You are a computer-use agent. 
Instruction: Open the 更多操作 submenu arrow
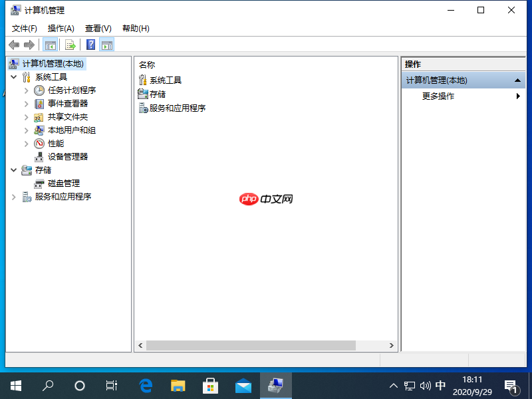518,96
